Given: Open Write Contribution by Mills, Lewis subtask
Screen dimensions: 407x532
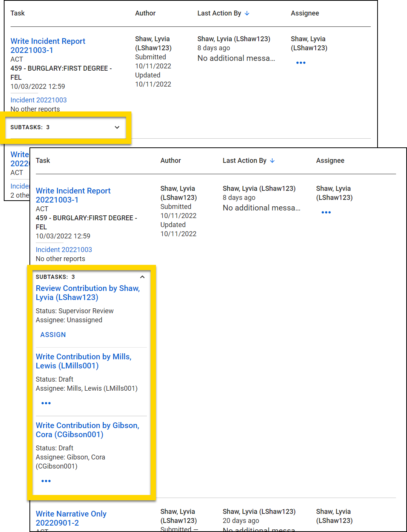Looking at the screenshot, I should 83,361.
